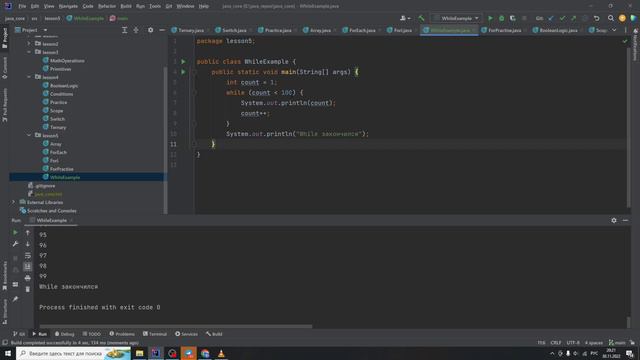Image resolution: width=640 pixels, height=360 pixels.
Task: Open the File menu
Action: click(x=22, y=6)
